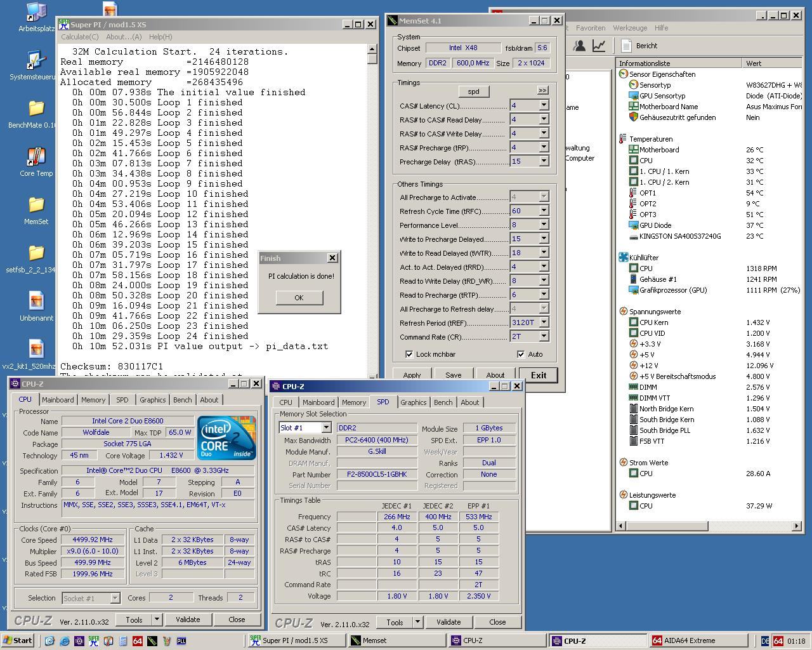Click AIDA64 horizontal scrollbar thumb
The image size is (812, 650).
click(x=667, y=526)
